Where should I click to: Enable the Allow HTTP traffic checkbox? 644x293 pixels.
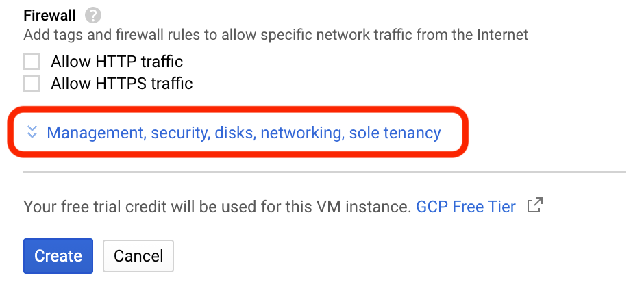pyautogui.click(x=32, y=62)
